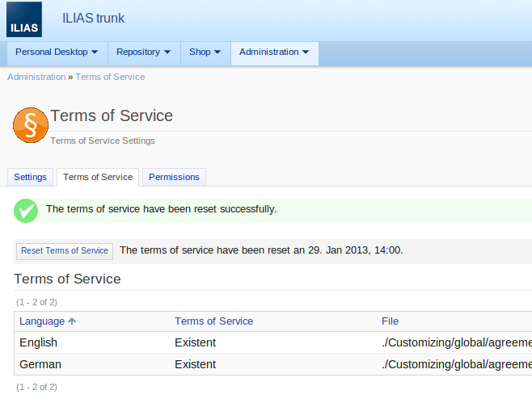Open the Shop dropdown menu
Image resolution: width=532 pixels, height=403 pixels.
tap(205, 52)
